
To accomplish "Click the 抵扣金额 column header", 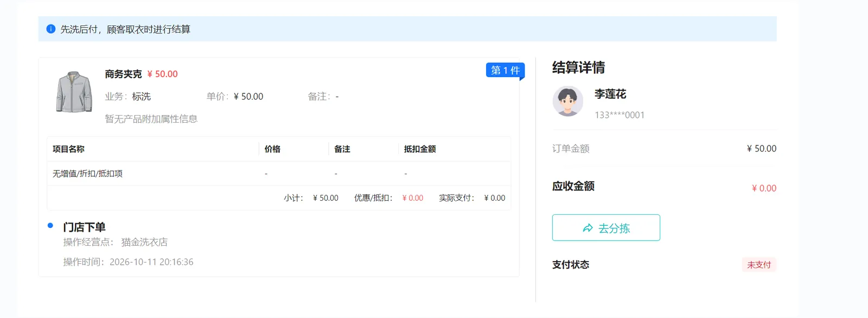I will click(x=420, y=149).
